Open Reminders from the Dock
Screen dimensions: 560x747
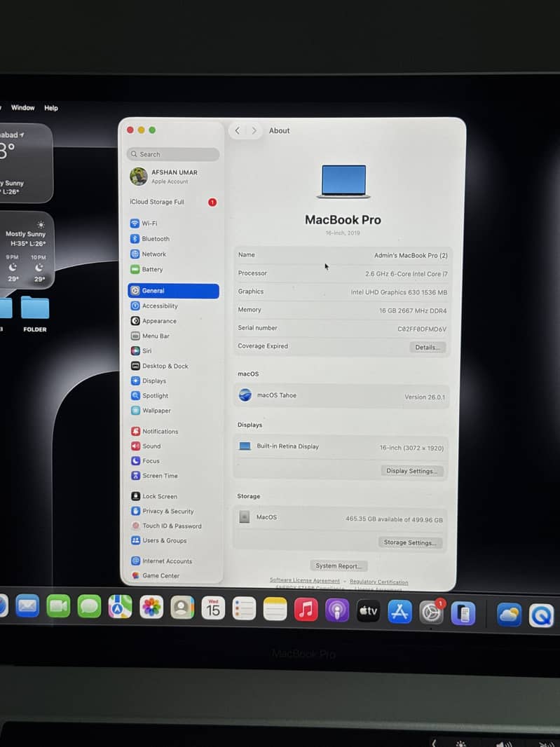click(244, 609)
